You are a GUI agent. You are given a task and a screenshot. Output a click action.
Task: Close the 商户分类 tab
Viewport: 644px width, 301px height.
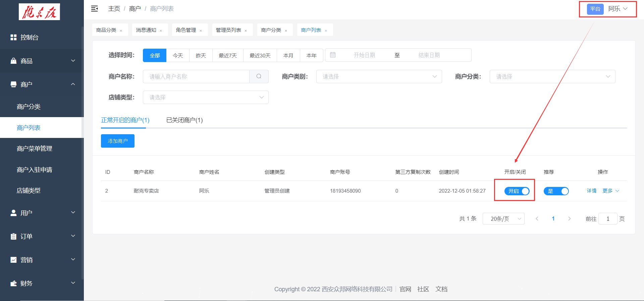286,31
